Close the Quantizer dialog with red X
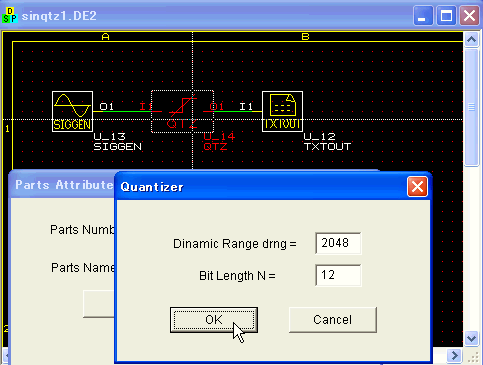The height and width of the screenshot is (365, 483). point(417,187)
